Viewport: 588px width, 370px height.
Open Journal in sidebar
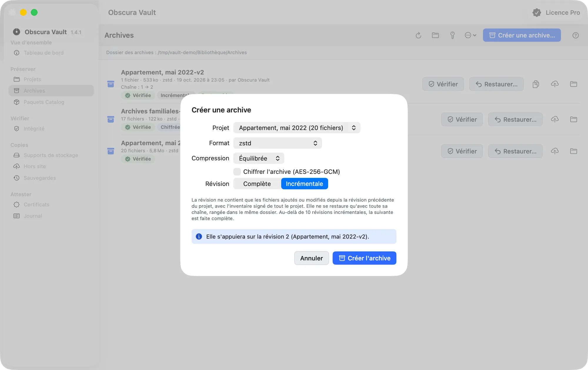pos(51,216)
